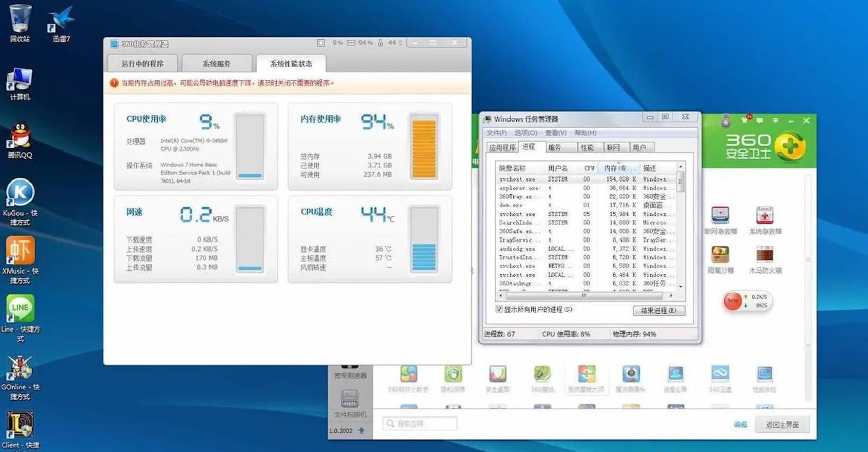Switch to the 性能 tab
Image resolution: width=868 pixels, height=452 pixels.
click(x=587, y=147)
